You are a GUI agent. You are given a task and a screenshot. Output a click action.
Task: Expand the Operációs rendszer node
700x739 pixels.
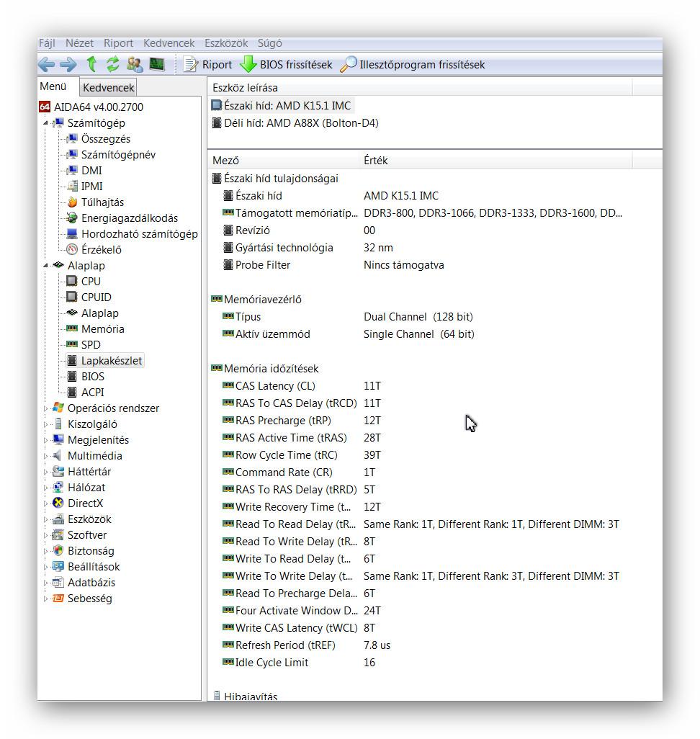coord(45,408)
